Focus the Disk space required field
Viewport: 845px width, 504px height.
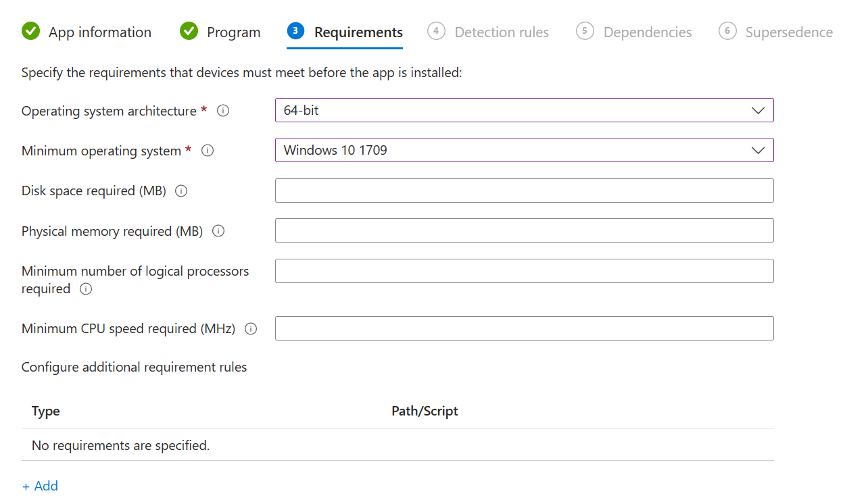click(524, 191)
